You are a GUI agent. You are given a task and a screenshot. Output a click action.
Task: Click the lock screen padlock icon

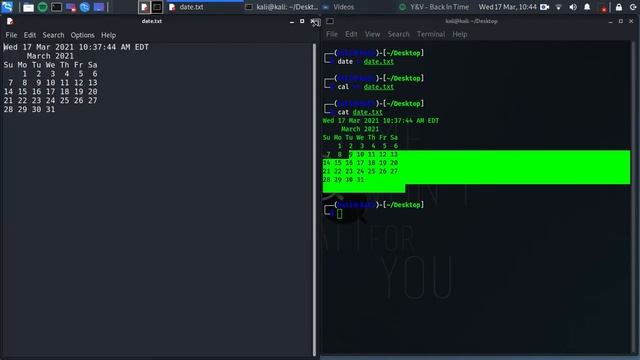(x=619, y=7)
